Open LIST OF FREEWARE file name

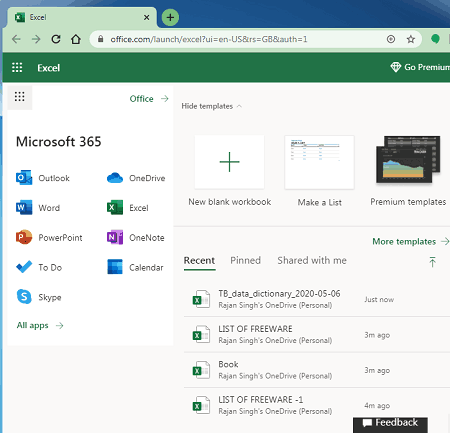(255, 329)
